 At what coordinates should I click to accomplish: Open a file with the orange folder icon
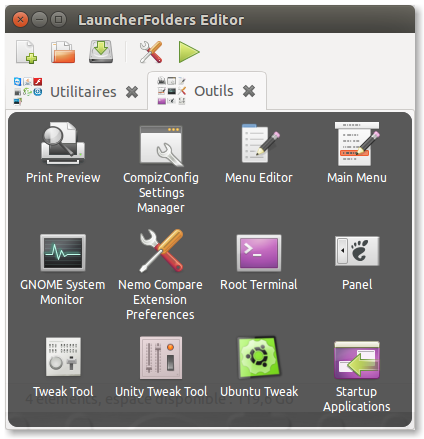pyautogui.click(x=63, y=52)
